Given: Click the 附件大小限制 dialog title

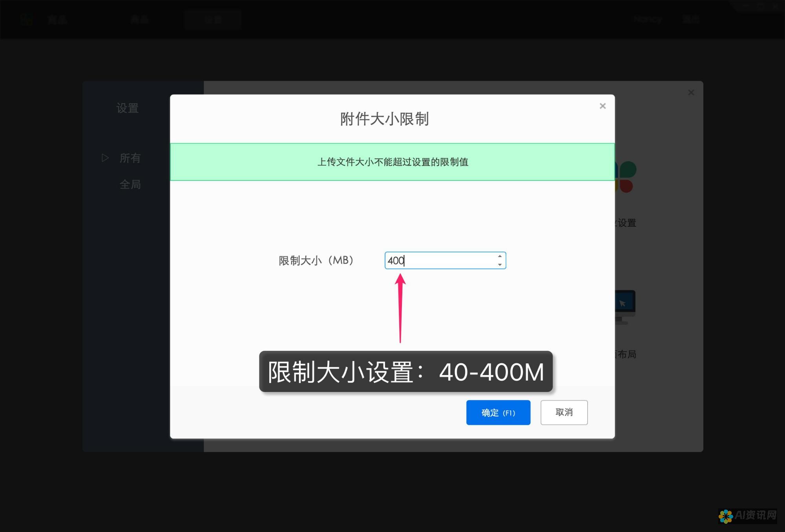Looking at the screenshot, I should pyautogui.click(x=384, y=119).
